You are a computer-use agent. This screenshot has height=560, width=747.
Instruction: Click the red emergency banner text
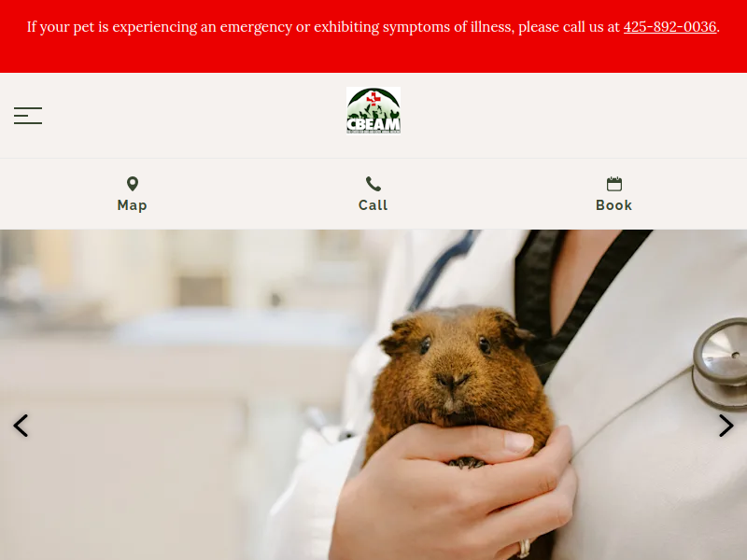pyautogui.click(x=373, y=27)
